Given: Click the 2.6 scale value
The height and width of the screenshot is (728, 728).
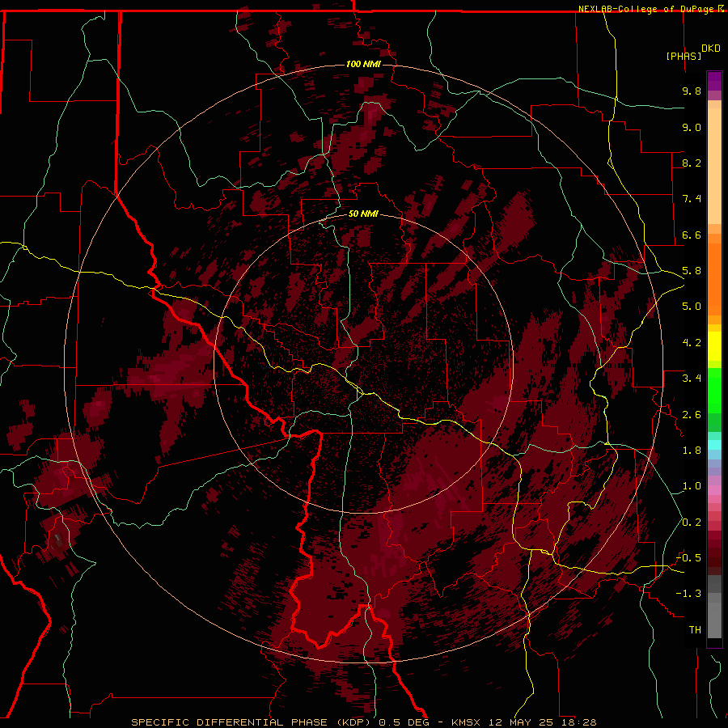Looking at the screenshot, I should pos(692,415).
